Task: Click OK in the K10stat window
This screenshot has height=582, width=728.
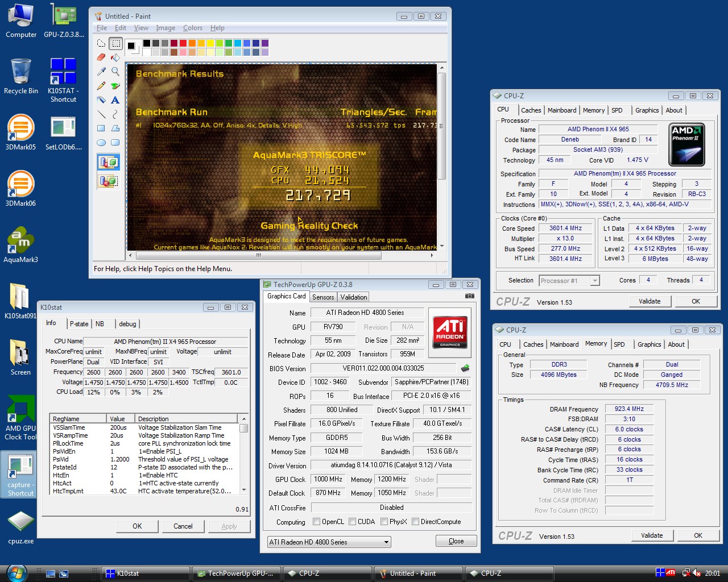Action: [x=137, y=526]
